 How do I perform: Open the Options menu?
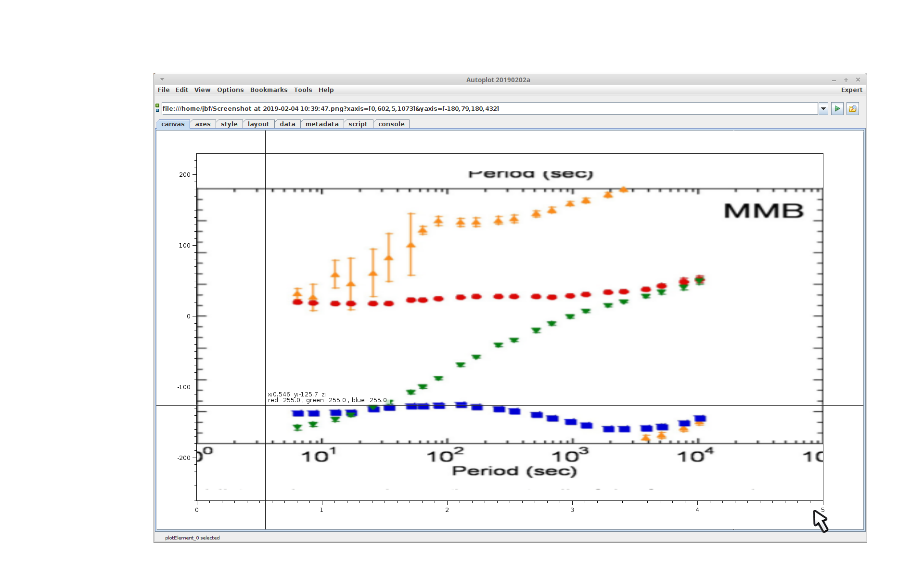pyautogui.click(x=230, y=90)
